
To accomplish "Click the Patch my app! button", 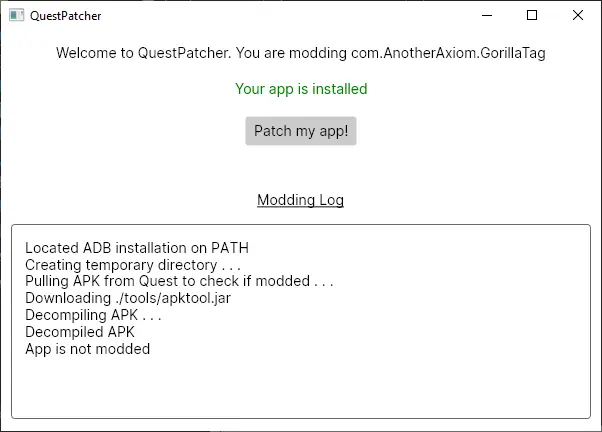I will [301, 131].
